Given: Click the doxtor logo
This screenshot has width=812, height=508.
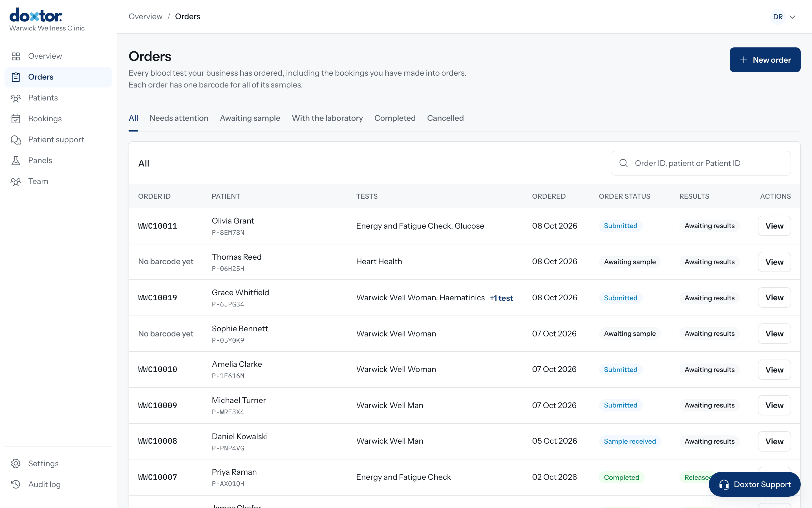Looking at the screenshot, I should [36, 16].
